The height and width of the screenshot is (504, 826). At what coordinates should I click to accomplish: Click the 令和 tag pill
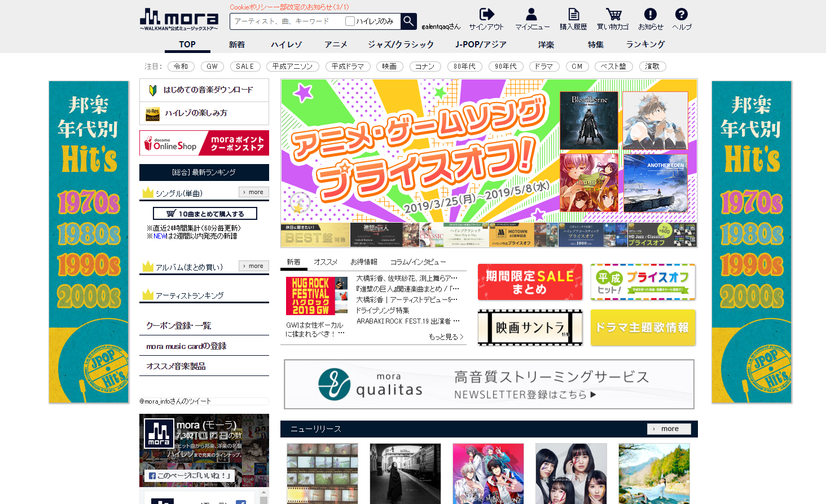pyautogui.click(x=181, y=67)
